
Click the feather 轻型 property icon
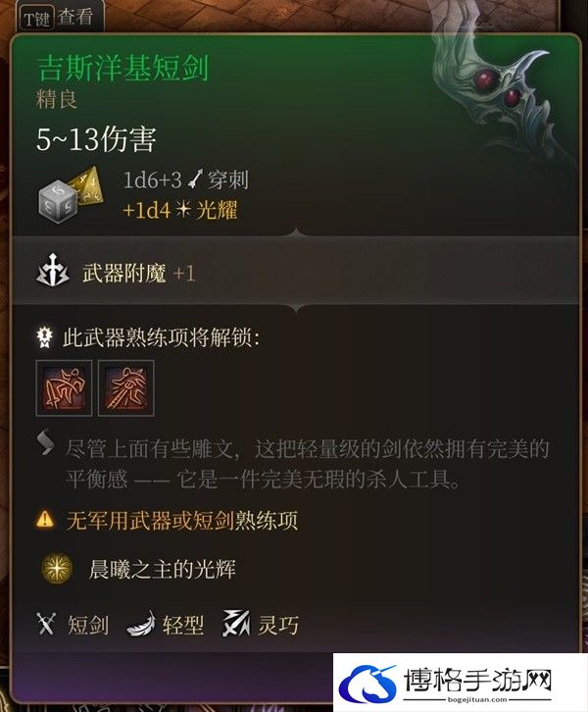[x=141, y=624]
